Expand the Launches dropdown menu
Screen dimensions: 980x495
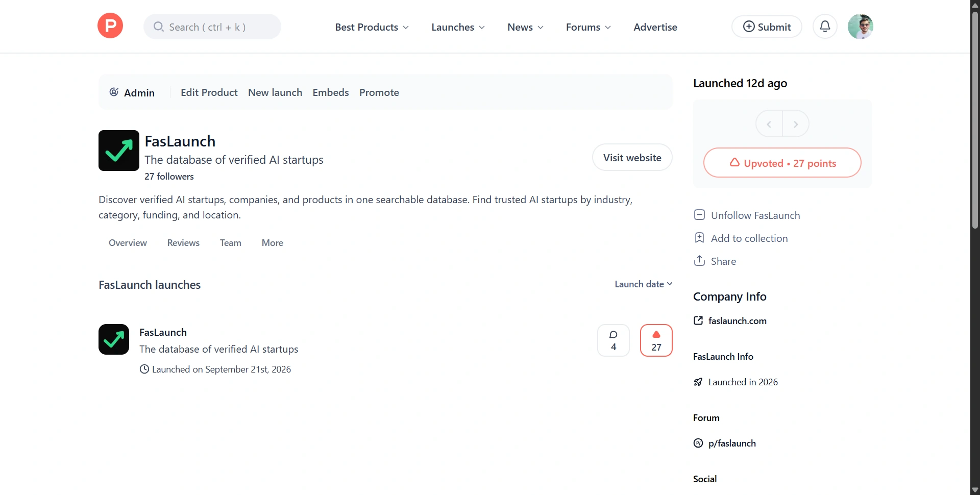click(458, 27)
